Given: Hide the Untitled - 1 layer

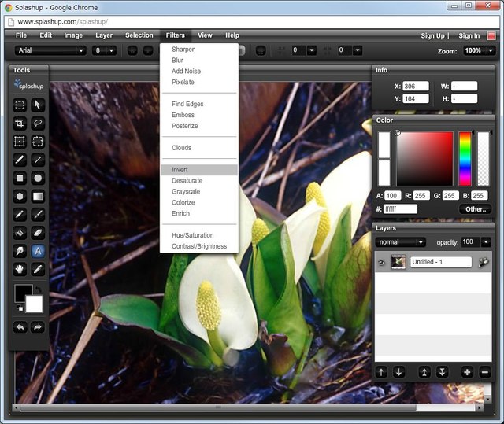Looking at the screenshot, I should pos(382,262).
